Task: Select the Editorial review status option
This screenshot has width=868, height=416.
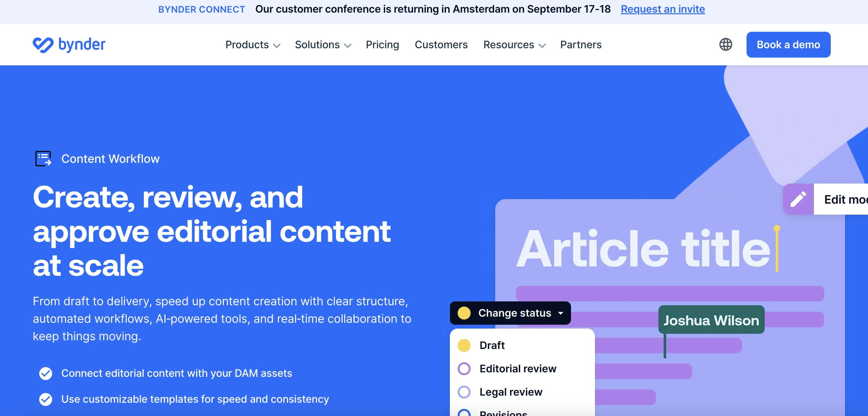Action: [522, 368]
